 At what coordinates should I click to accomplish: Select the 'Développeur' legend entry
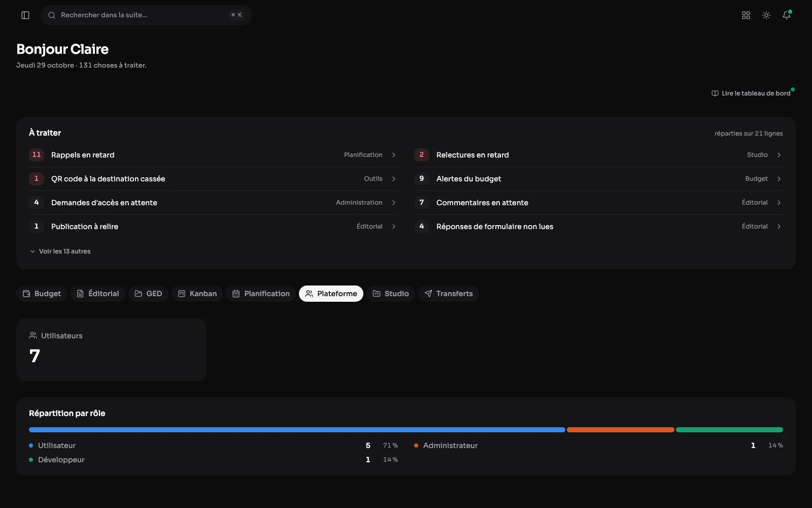point(213,460)
